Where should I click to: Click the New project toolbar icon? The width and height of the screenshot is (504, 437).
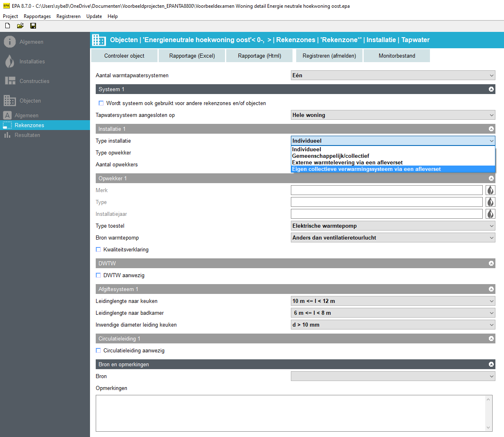coord(7,26)
